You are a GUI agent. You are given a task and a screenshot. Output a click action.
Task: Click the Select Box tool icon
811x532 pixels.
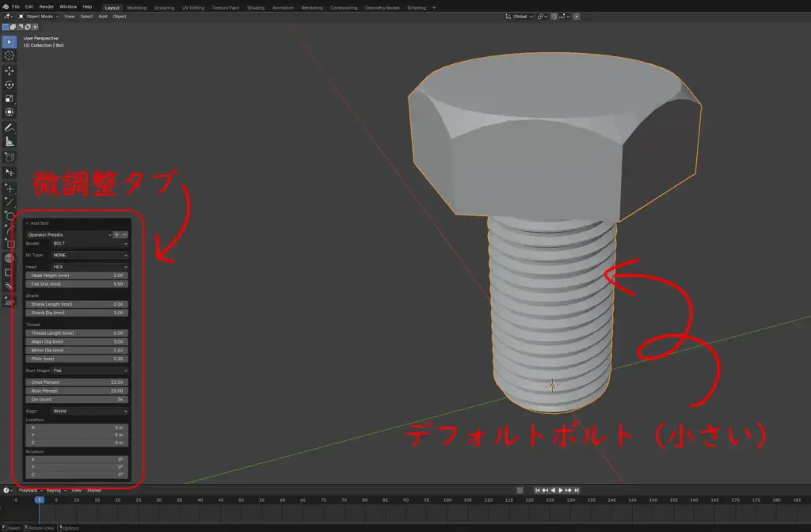[x=10, y=42]
